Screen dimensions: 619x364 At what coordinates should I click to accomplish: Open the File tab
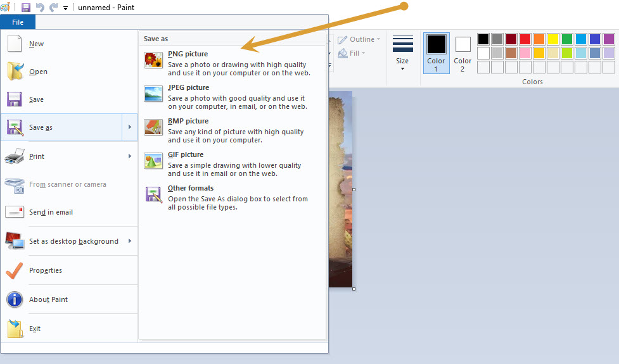coord(18,22)
